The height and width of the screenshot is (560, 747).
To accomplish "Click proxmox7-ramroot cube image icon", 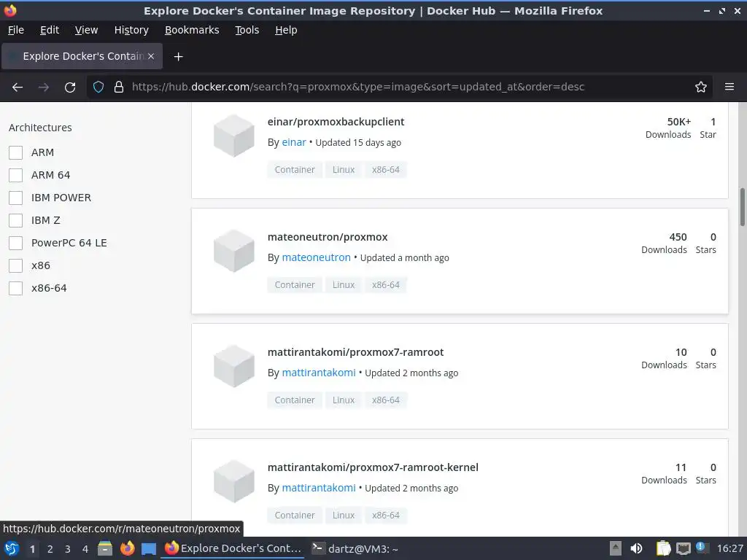I will [234, 366].
